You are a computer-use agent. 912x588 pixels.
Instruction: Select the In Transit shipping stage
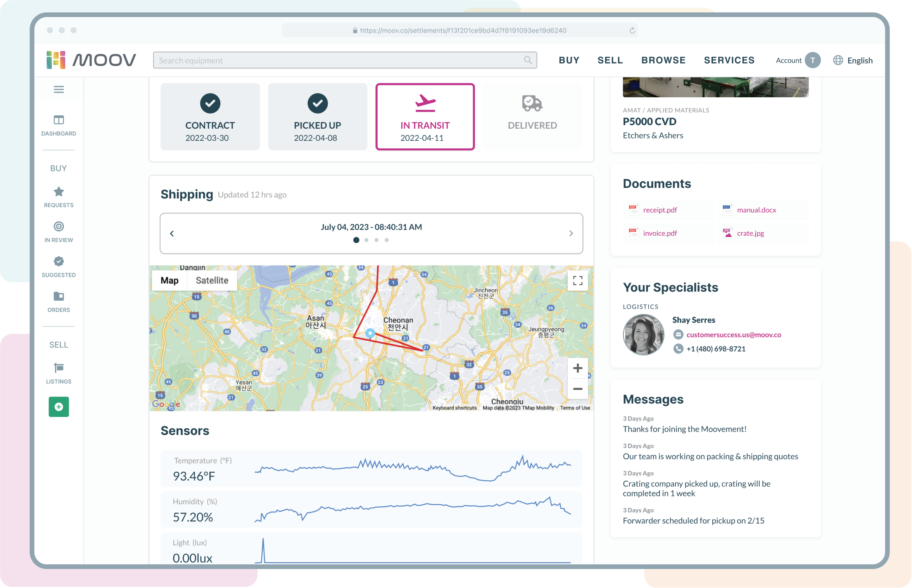[425, 116]
